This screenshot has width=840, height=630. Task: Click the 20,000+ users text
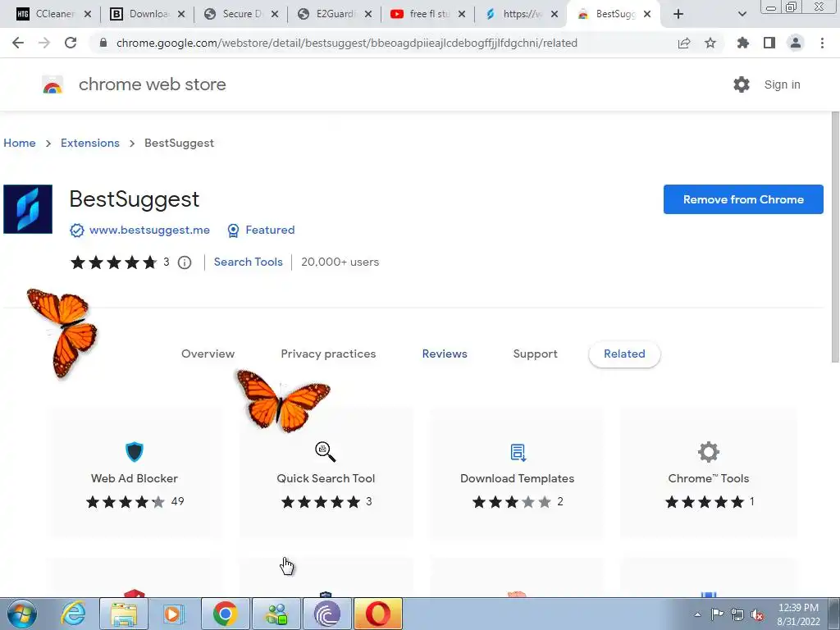340,262
